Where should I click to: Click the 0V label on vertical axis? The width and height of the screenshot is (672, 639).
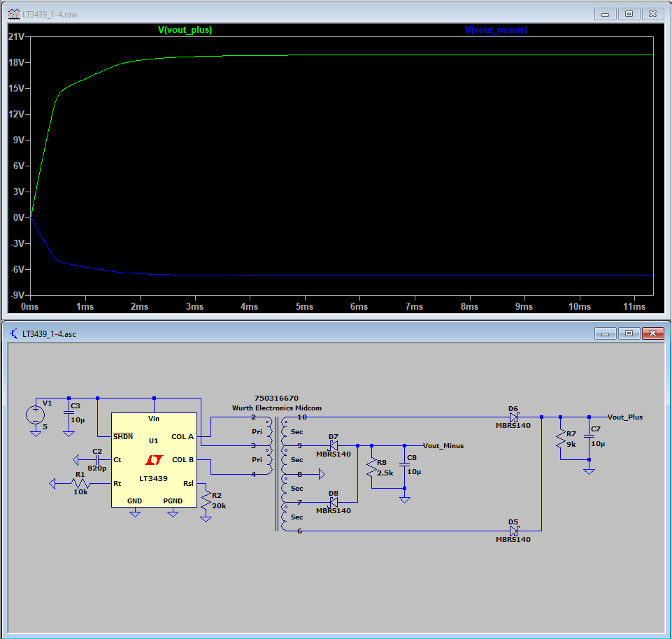coord(18,217)
